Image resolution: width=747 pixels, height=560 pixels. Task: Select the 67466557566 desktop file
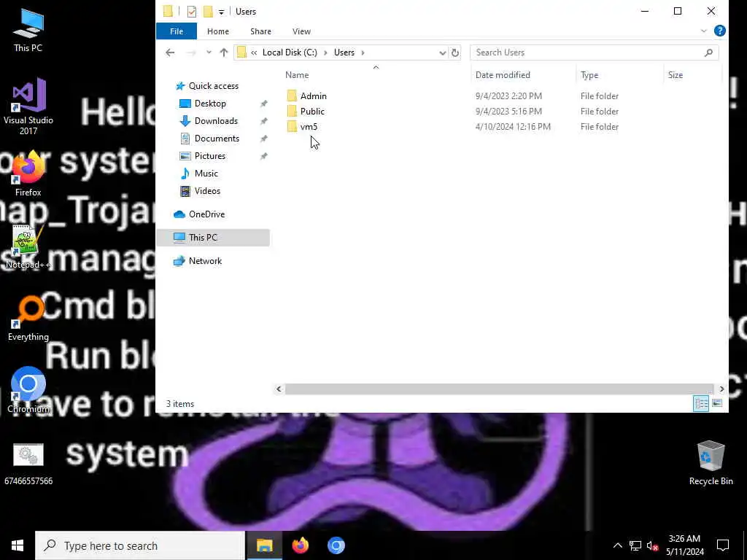point(28,464)
